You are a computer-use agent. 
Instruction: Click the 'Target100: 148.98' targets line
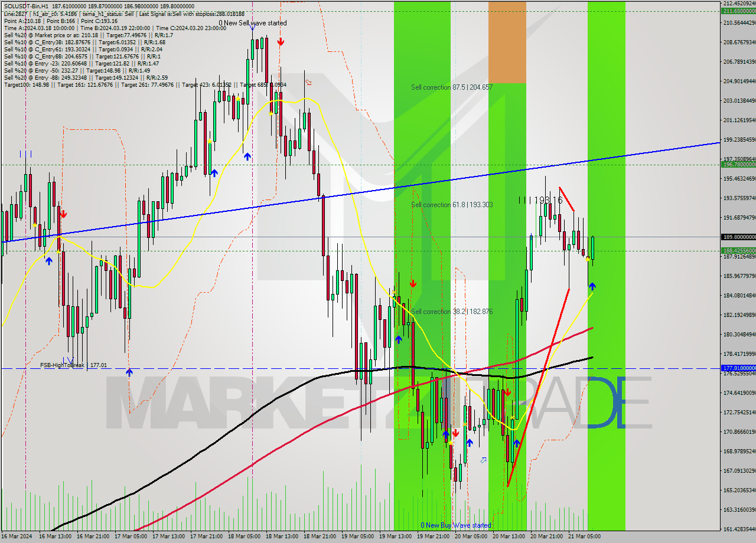tap(145, 85)
